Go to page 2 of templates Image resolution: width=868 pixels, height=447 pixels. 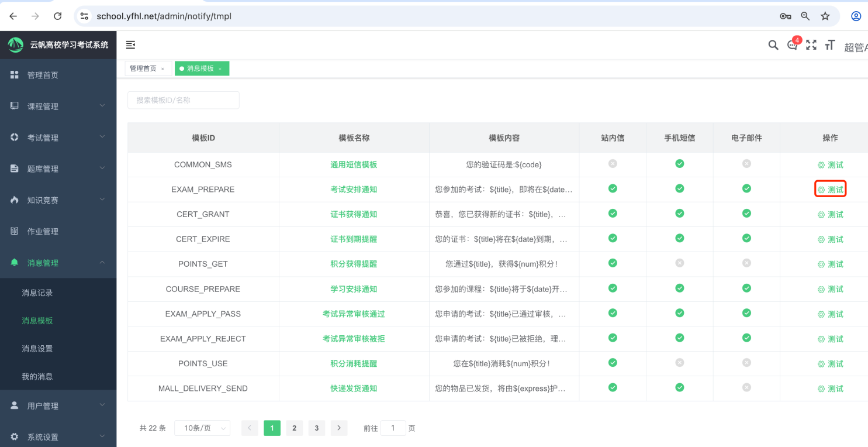click(x=294, y=428)
